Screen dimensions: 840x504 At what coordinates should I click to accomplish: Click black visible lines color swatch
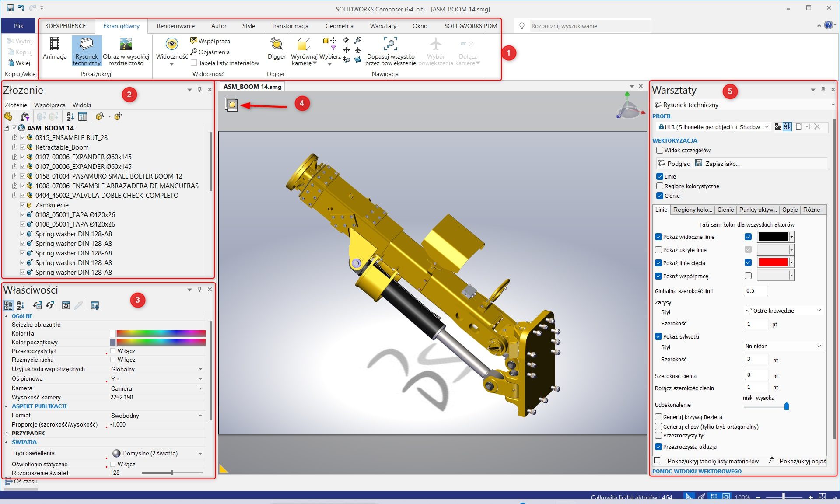point(773,237)
